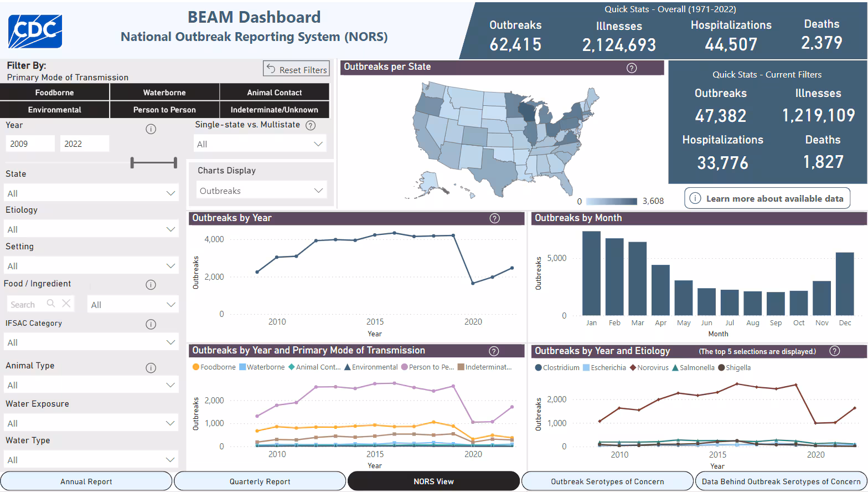Expand the Water Exposure dropdown
The height and width of the screenshot is (492, 868).
pyautogui.click(x=91, y=423)
